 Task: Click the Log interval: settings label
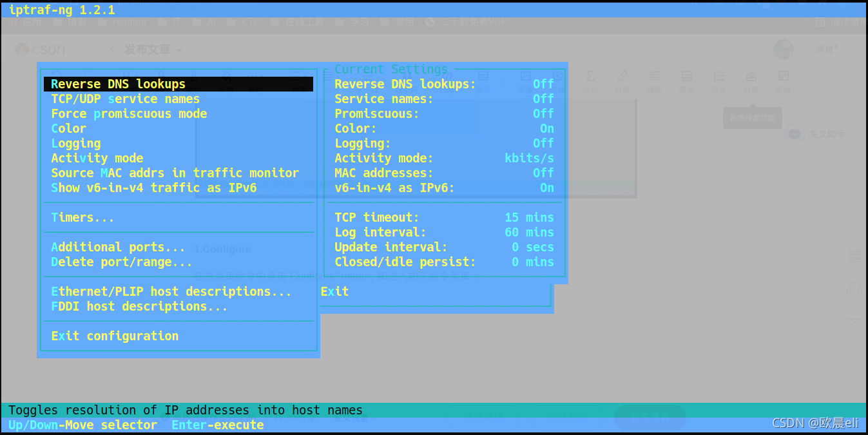380,232
